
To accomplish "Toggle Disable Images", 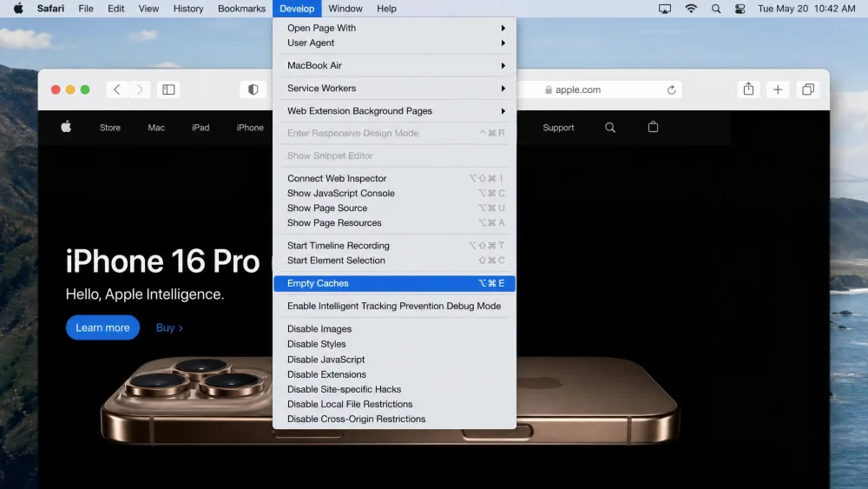I will tap(395, 329).
